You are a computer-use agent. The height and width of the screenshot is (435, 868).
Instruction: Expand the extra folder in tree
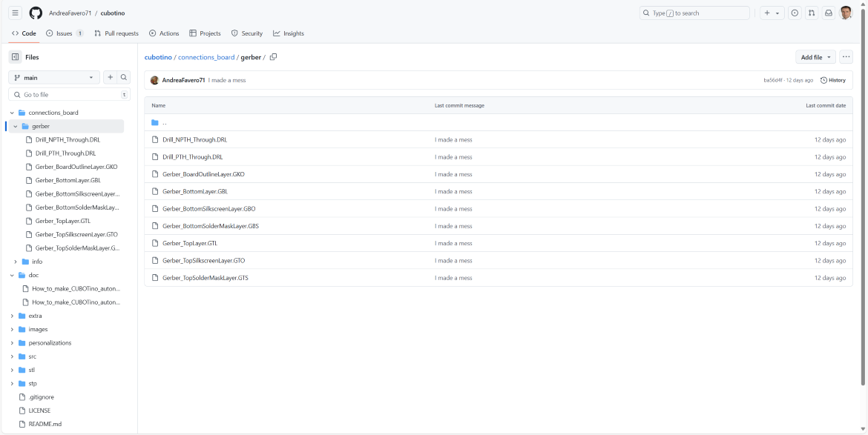[12, 316]
